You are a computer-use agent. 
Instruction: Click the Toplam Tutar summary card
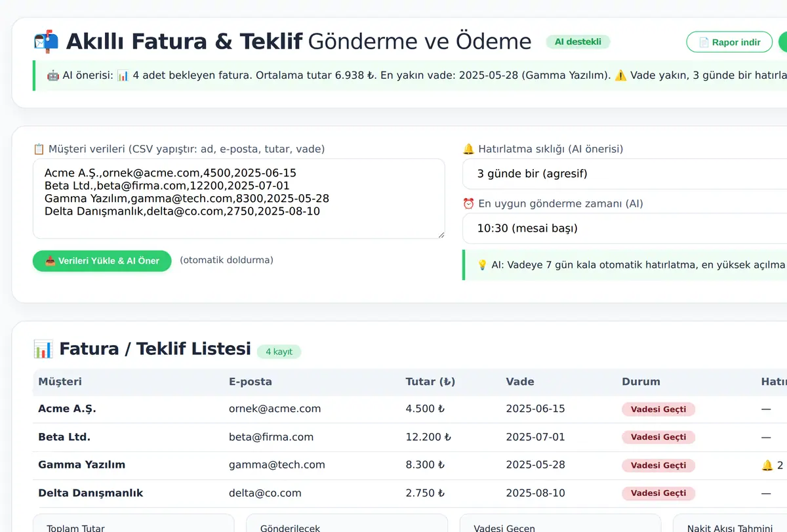(x=133, y=523)
